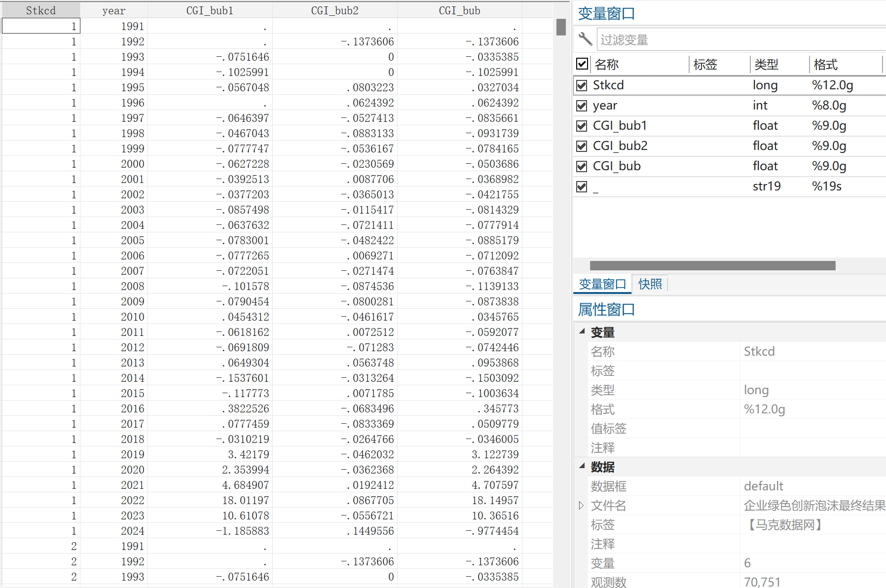Viewport: 886px width, 588px height.
Task: Select the CGI_bub cell with value 3.122739
Action: [x=459, y=454]
